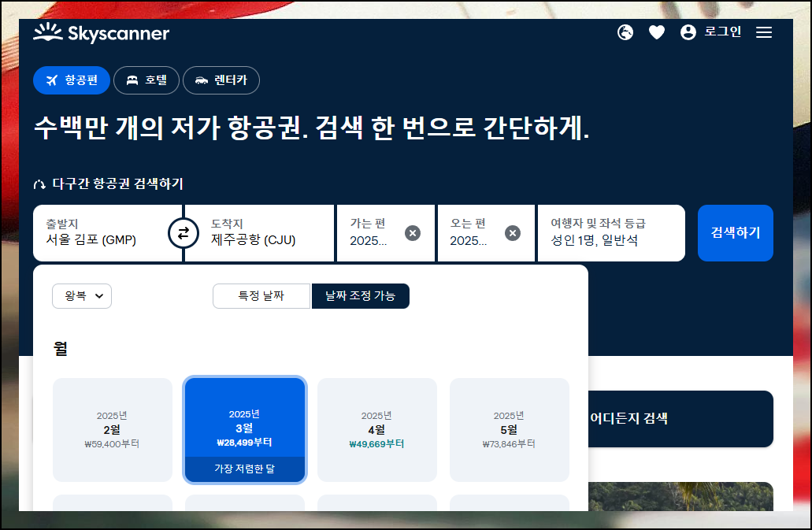812x530 pixels.
Task: Click the 검색하기 search button
Action: (x=736, y=233)
